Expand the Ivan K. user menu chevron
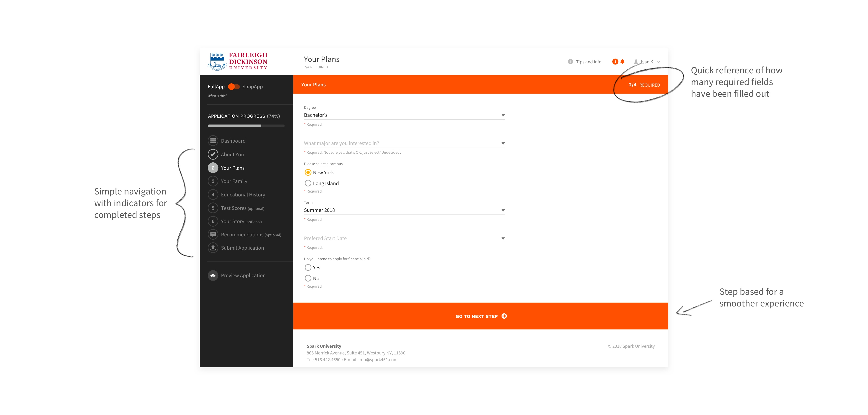 (658, 62)
